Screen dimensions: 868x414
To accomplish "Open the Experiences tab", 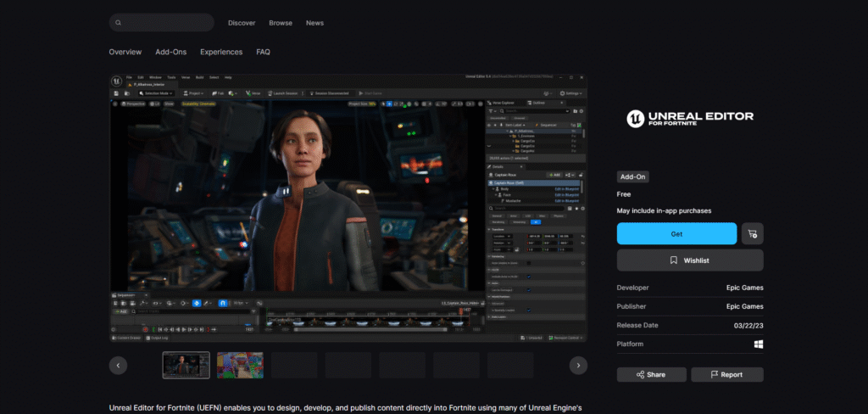I will [x=221, y=52].
